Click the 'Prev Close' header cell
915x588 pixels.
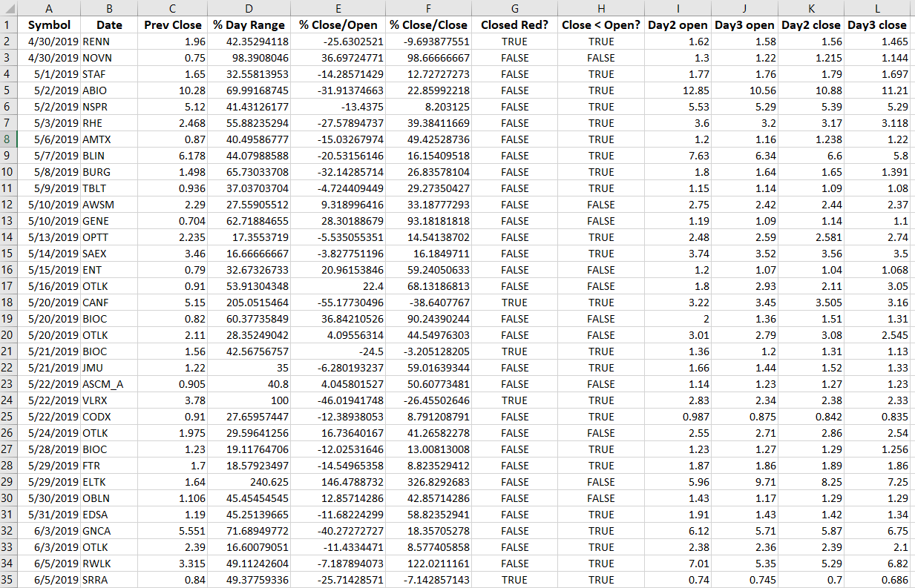point(172,25)
